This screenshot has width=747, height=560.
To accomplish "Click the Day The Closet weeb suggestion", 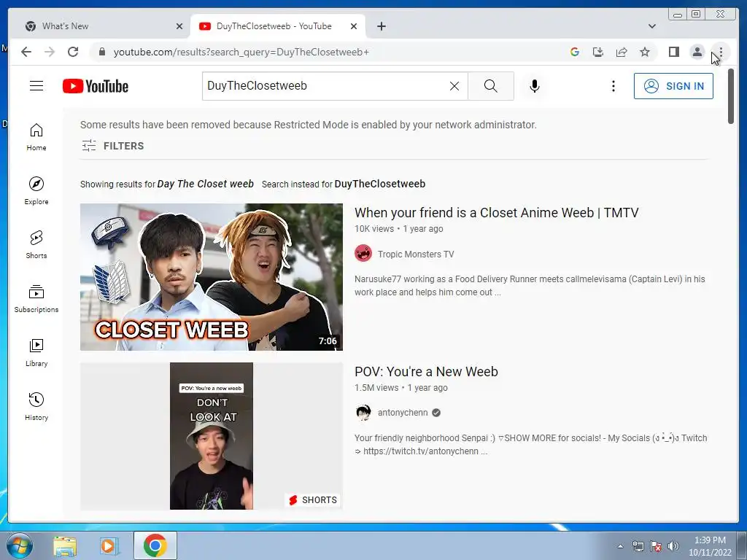I will (205, 184).
